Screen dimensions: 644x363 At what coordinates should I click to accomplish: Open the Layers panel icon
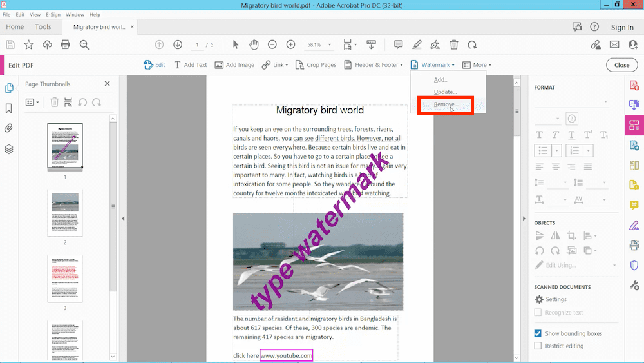pyautogui.click(x=9, y=149)
